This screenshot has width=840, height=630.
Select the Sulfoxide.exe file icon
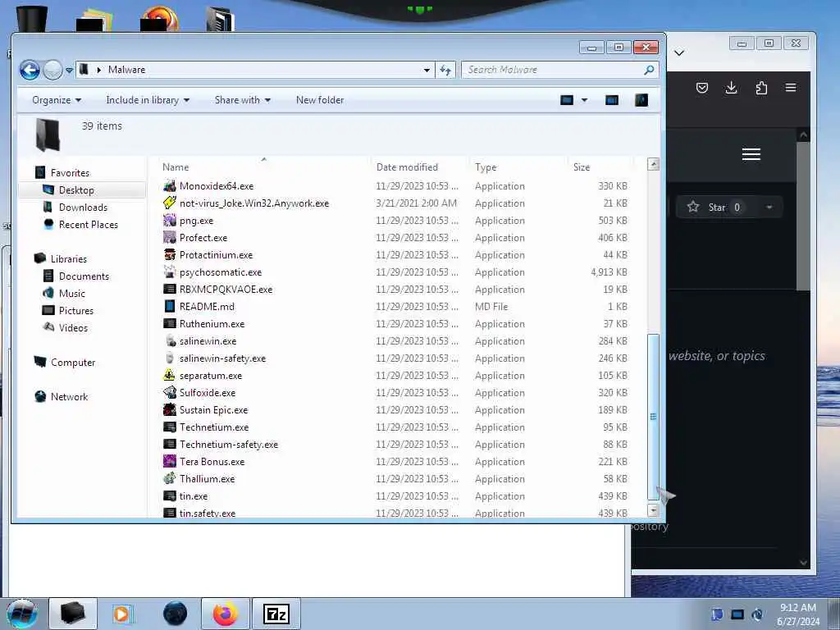click(x=170, y=393)
